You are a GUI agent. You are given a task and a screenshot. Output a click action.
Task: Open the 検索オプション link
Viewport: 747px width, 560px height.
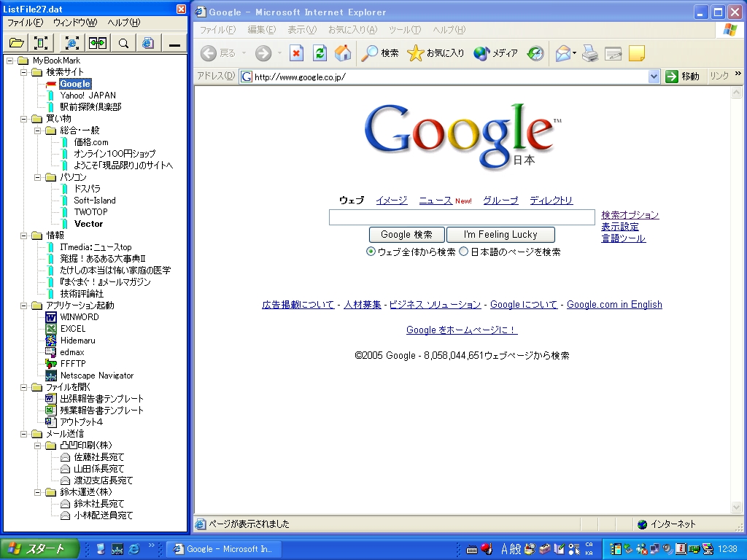630,215
